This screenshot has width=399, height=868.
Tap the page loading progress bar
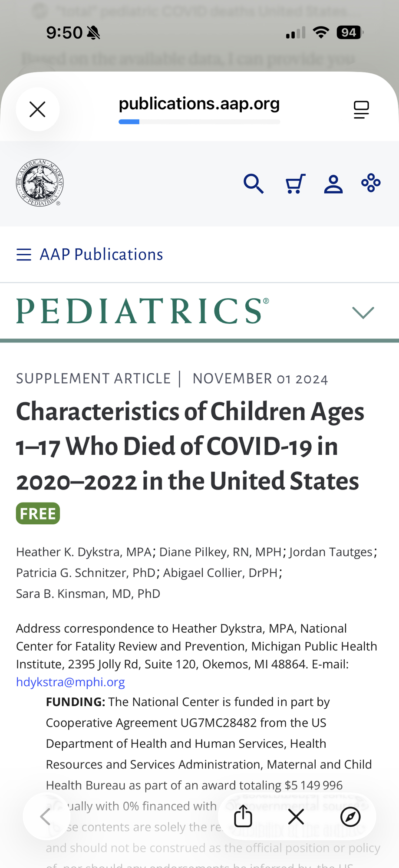click(x=199, y=122)
